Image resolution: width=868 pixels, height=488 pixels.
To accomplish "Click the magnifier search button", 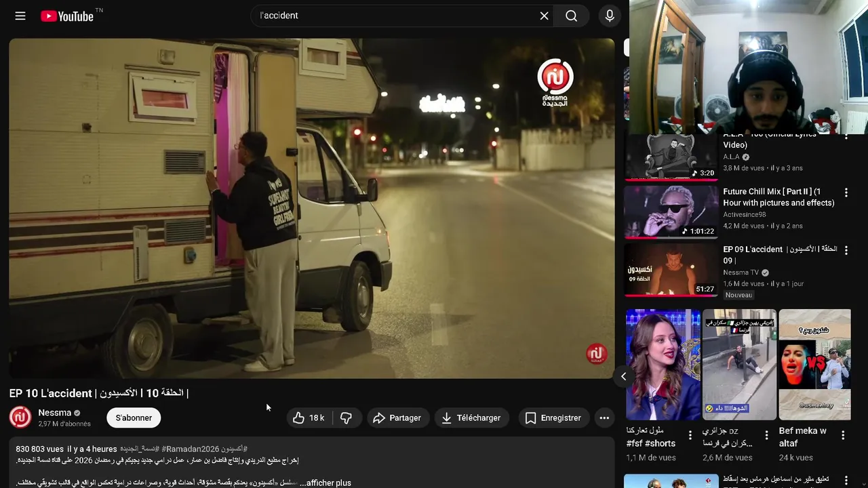I will pos(572,16).
